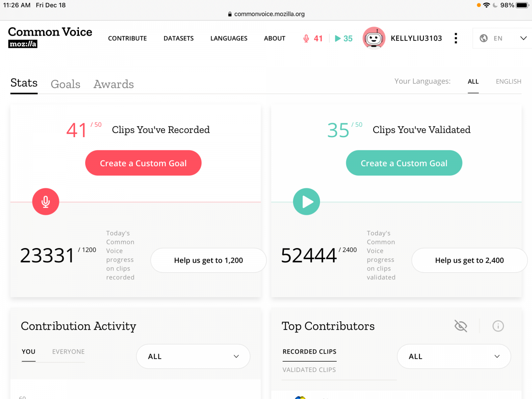Open the three-dot vertical menu
This screenshot has height=399, width=532.
pos(456,38)
